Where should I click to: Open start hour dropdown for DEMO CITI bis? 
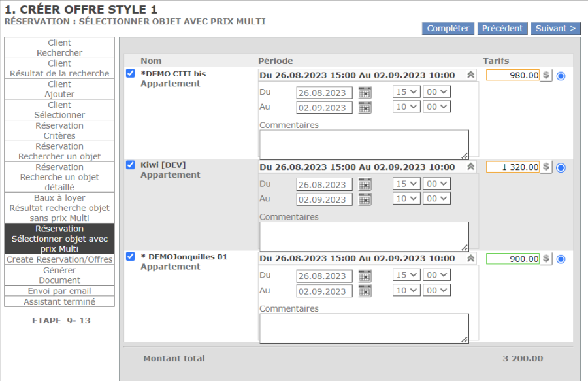pos(406,92)
